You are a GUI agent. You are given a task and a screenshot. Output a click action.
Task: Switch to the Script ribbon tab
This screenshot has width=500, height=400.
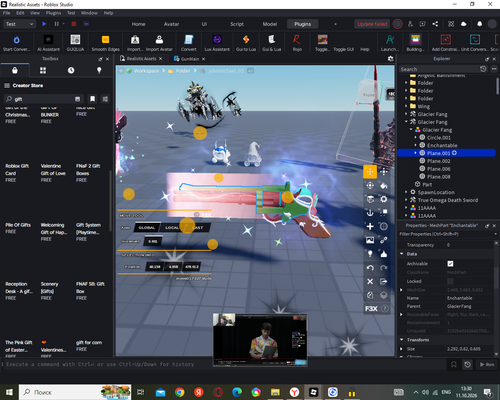237,24
